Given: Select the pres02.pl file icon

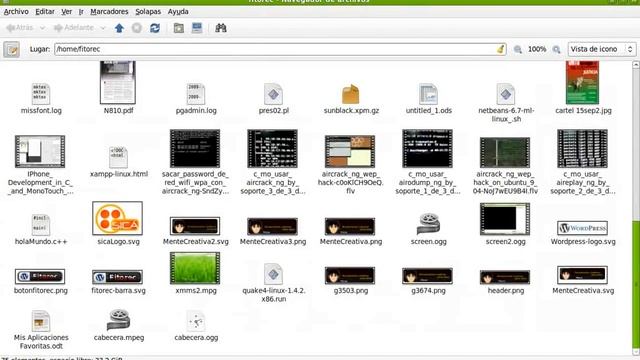Looking at the screenshot, I should pyautogui.click(x=273, y=93).
